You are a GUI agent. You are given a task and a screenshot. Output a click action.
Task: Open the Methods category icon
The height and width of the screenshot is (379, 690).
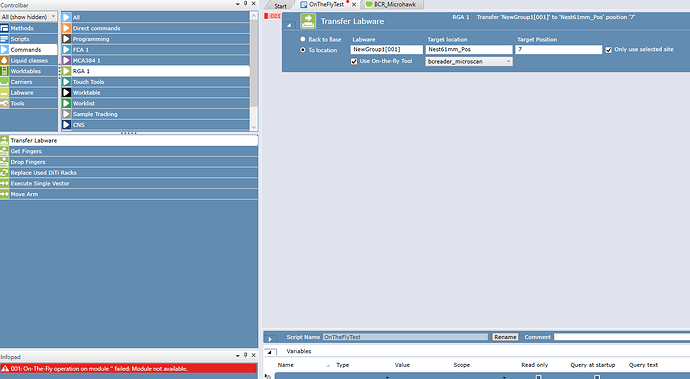[4, 28]
